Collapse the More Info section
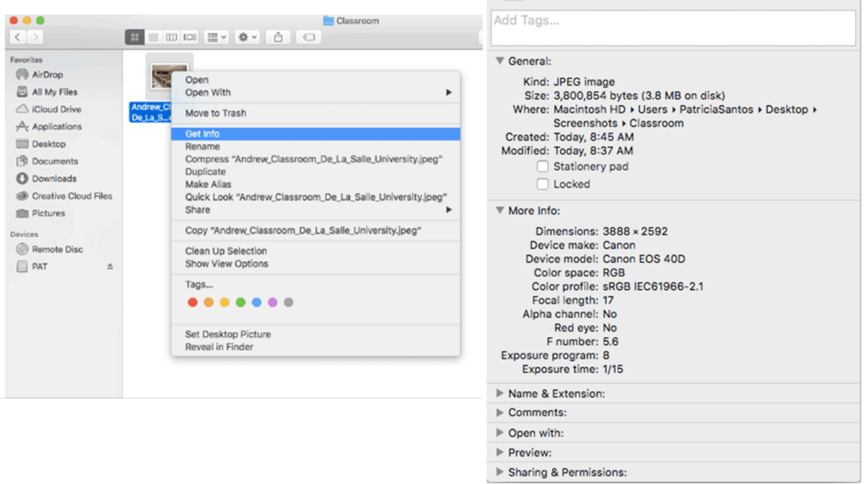The width and height of the screenshot is (868, 484). click(x=500, y=210)
